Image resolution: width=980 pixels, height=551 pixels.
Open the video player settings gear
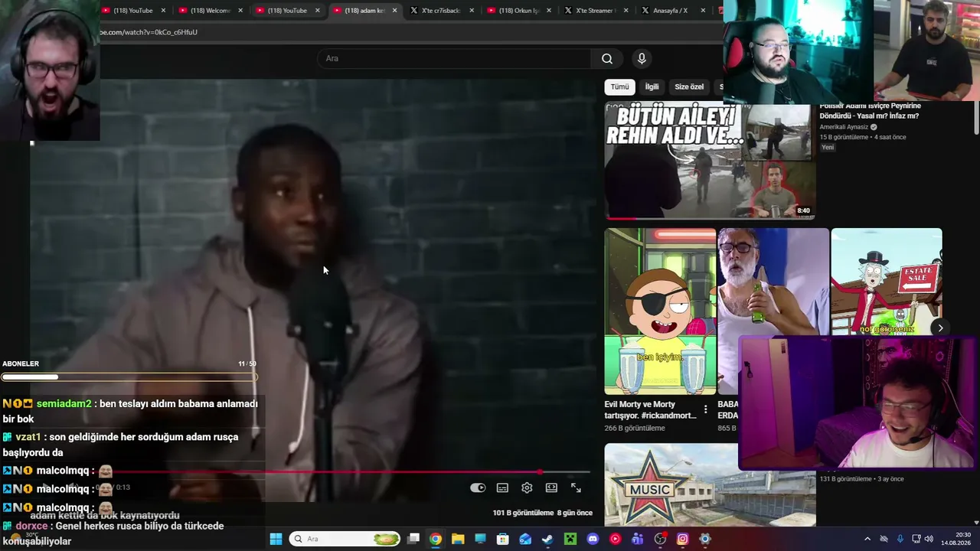click(527, 488)
